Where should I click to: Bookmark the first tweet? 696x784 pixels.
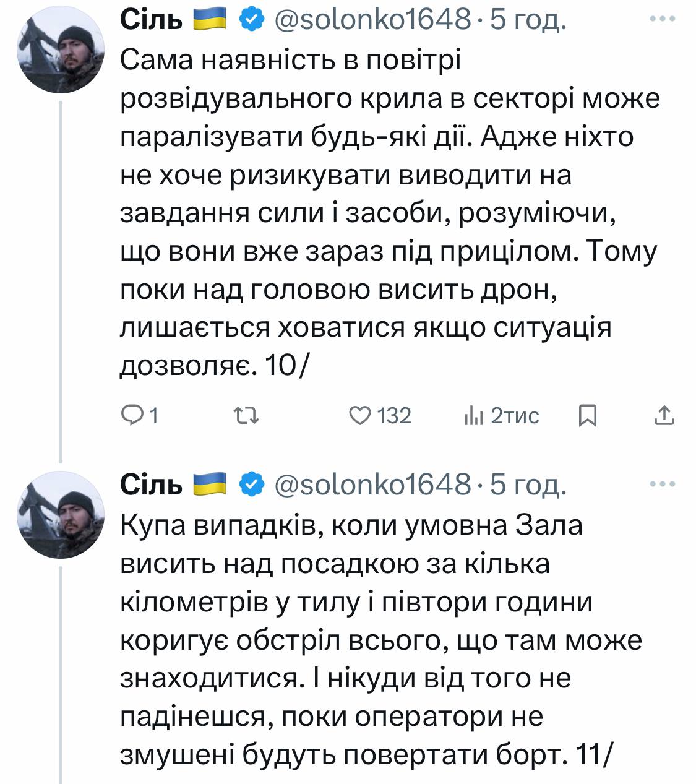pyautogui.click(x=587, y=416)
